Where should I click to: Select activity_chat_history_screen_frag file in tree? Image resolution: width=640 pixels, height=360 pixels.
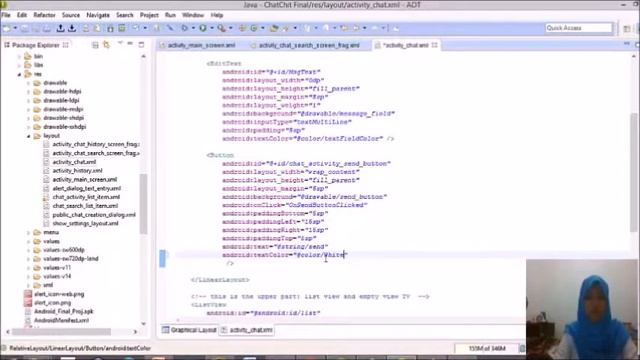coord(96,144)
